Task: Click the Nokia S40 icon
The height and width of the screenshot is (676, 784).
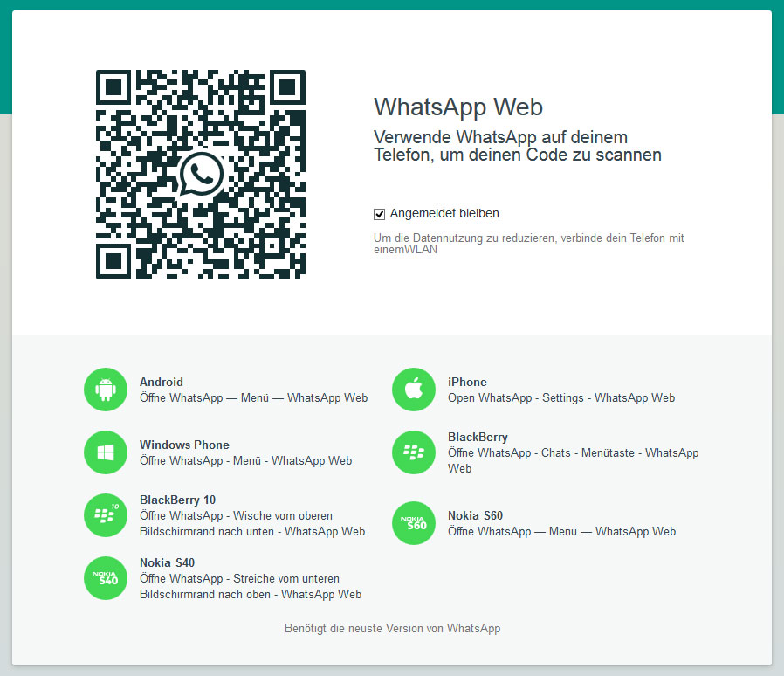Action: click(x=106, y=578)
